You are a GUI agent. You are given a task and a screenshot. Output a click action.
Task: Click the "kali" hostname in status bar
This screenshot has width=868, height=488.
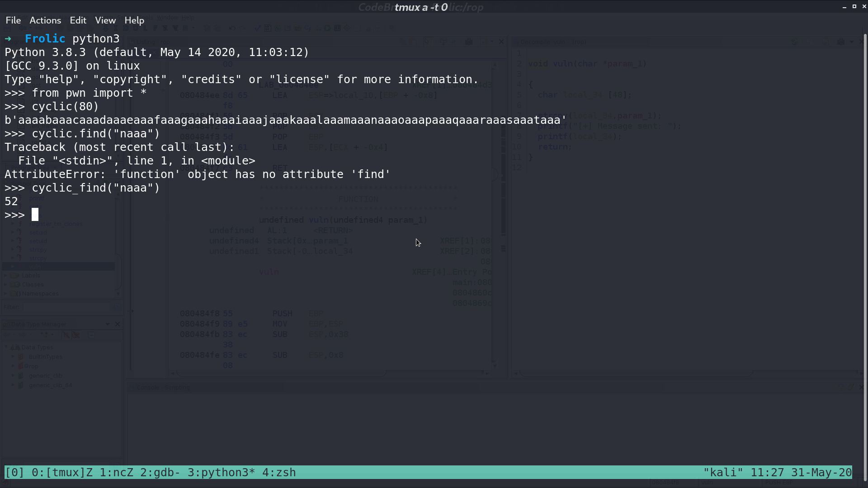723,473
